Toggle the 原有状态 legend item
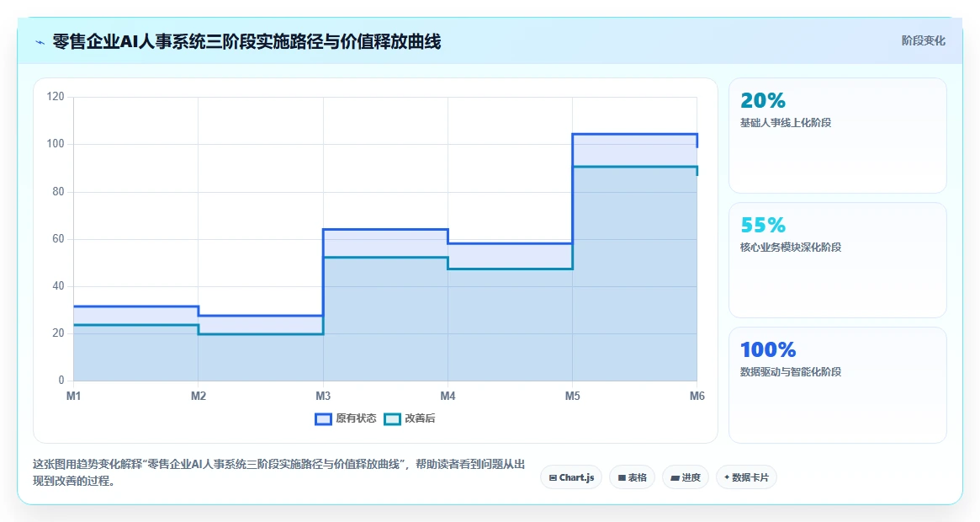 click(346, 418)
